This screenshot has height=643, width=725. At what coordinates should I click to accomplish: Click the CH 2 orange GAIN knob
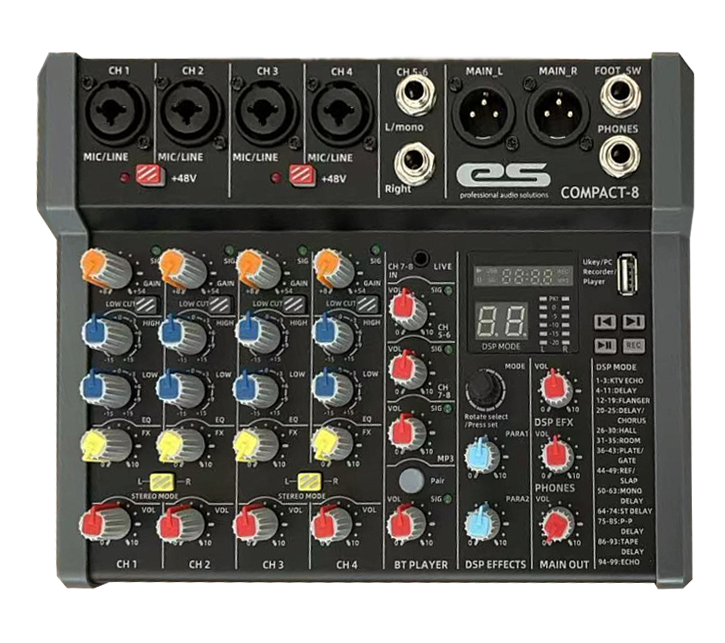pyautogui.click(x=183, y=269)
